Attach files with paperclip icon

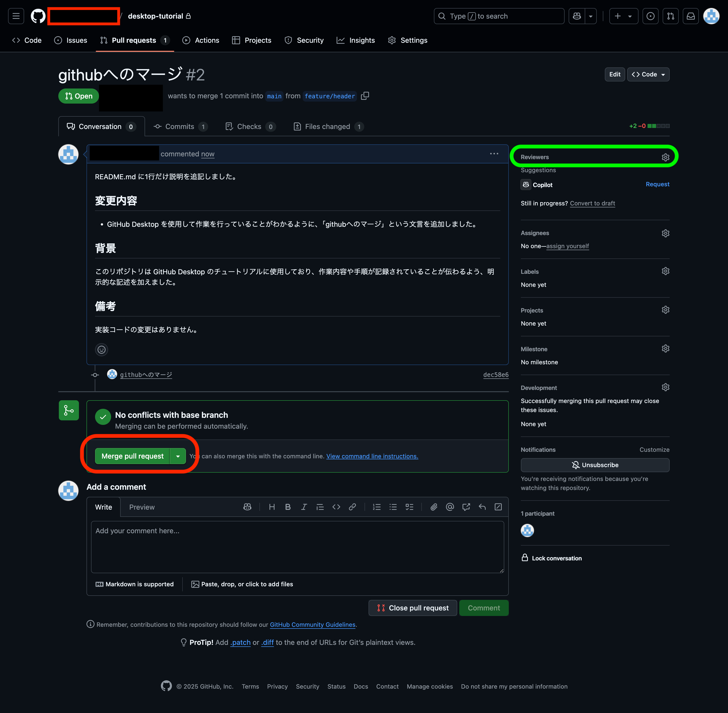[x=434, y=507]
